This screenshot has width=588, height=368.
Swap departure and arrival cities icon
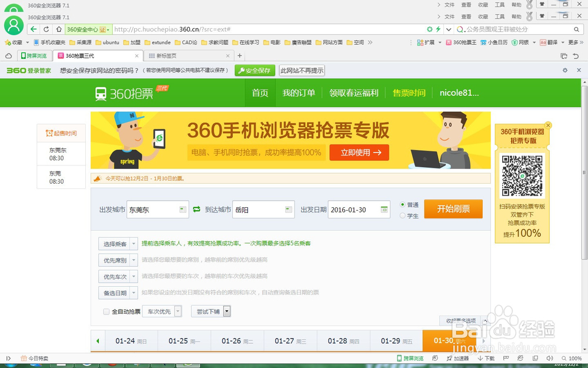tap(196, 209)
